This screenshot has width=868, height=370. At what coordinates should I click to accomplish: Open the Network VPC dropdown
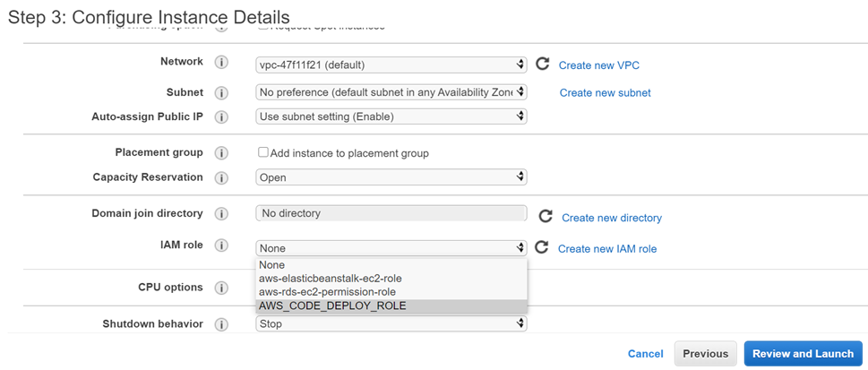[391, 65]
